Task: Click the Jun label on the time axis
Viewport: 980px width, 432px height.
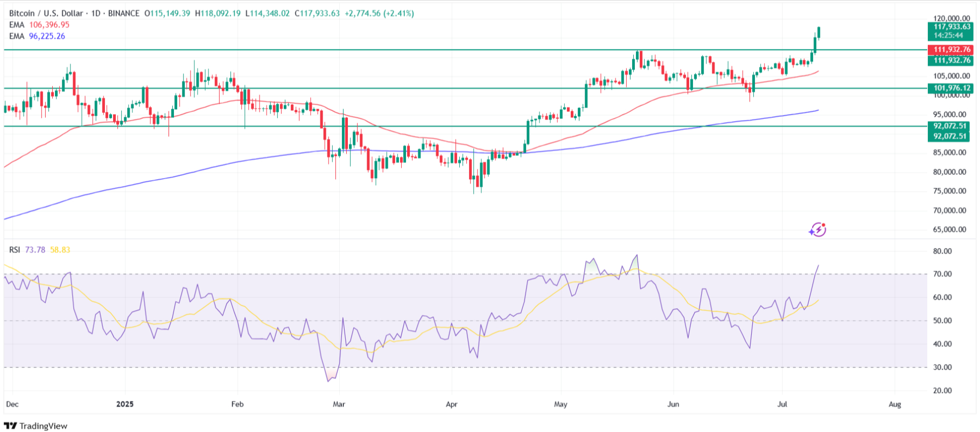Action: click(673, 404)
